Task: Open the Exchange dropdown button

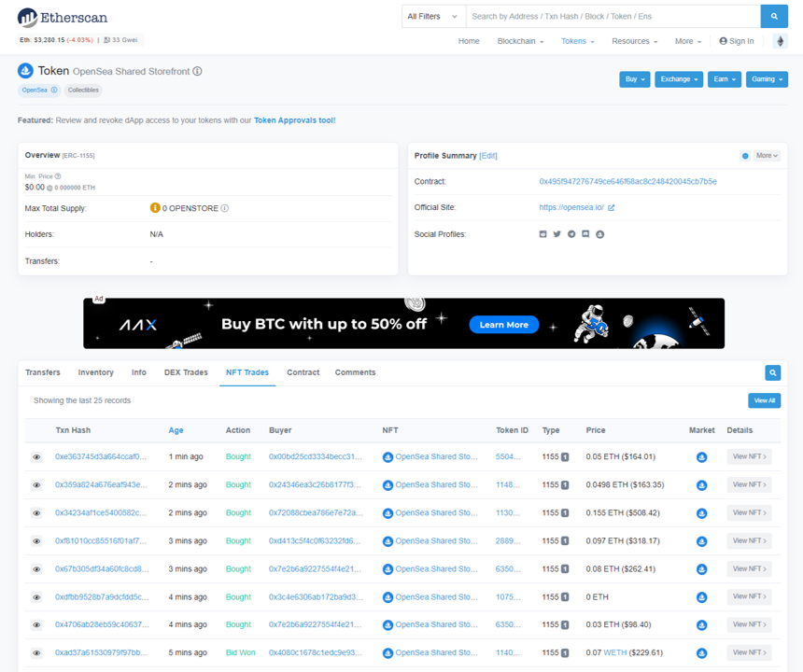Action: [679, 79]
